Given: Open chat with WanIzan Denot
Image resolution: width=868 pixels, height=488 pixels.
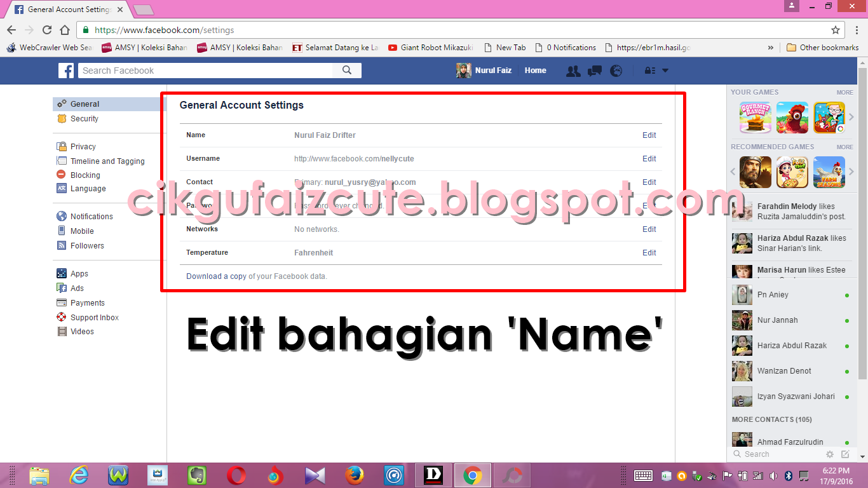Looking at the screenshot, I should click(791, 371).
